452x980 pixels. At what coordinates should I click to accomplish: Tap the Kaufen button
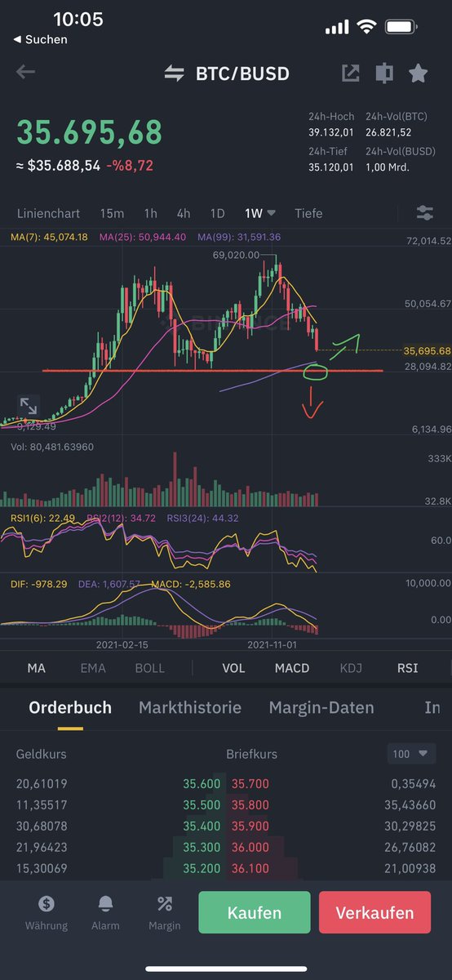tap(255, 913)
